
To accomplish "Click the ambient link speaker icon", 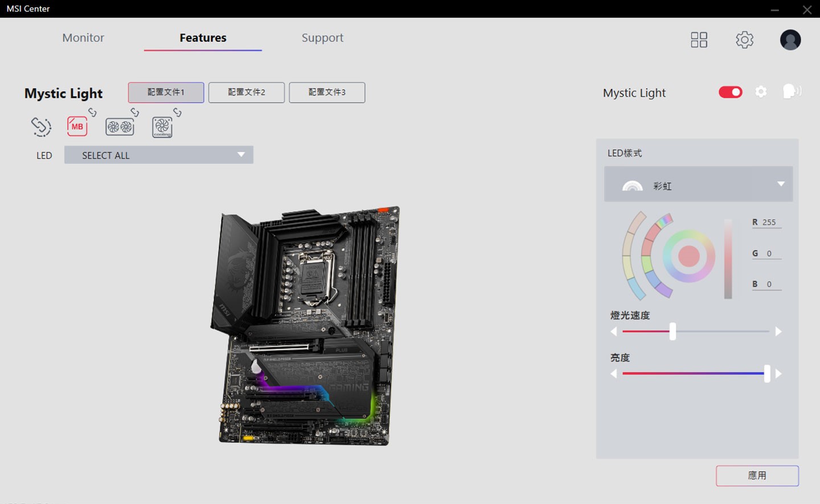I will 791,92.
